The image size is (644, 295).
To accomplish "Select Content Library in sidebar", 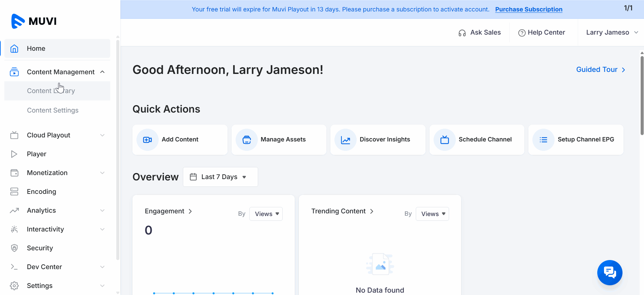I will 51,91.
